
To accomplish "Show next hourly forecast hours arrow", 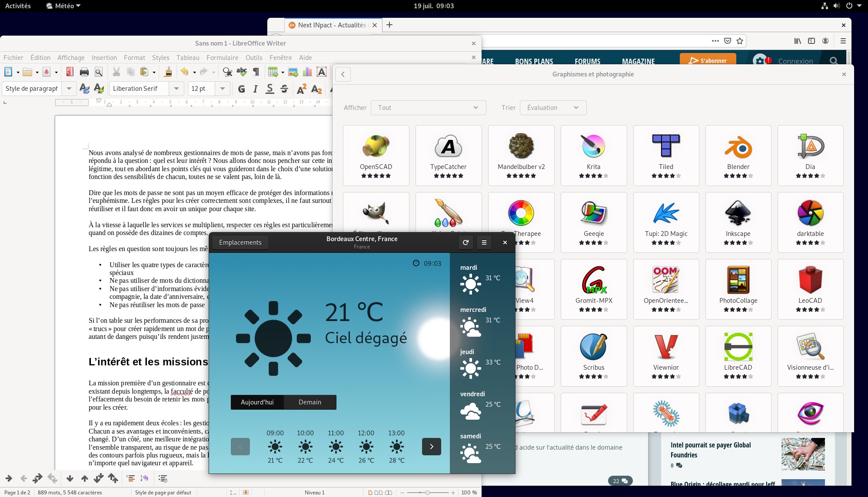I will coord(431,447).
